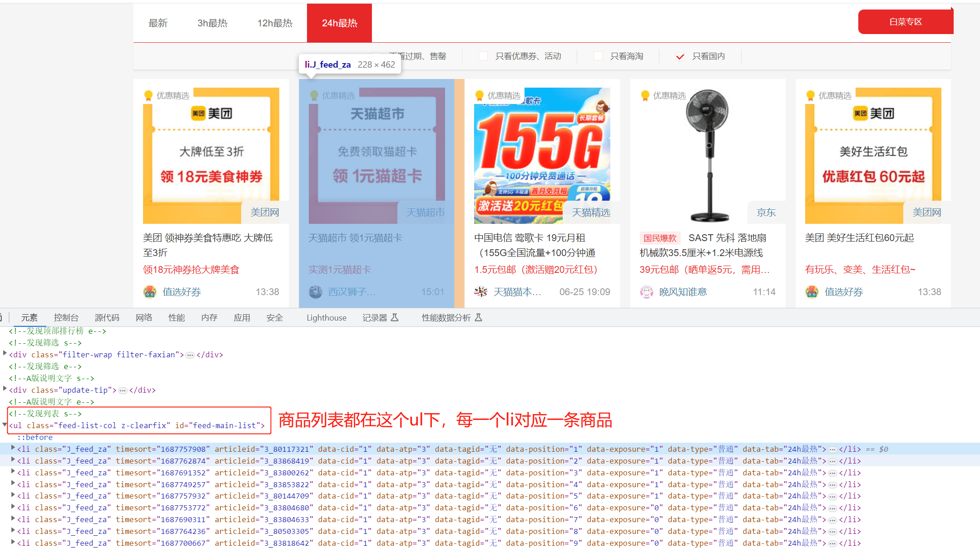Open the 天猫猫本 author name
This screenshot has width=980, height=548.
[517, 292]
